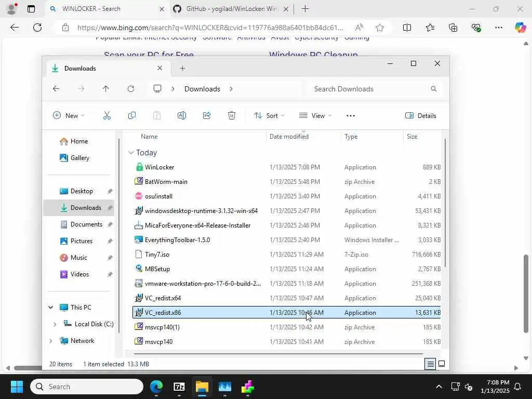Image resolution: width=532 pixels, height=399 pixels.
Task: Close the GitHub WinLocker tab
Action: point(286,9)
